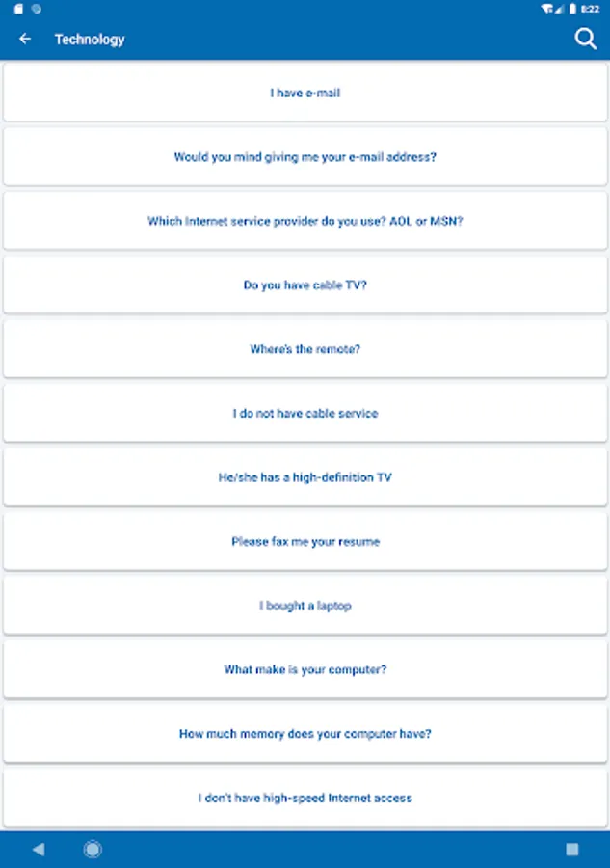Tap 'Please fax me your resume'
This screenshot has width=610, height=868.
(x=305, y=541)
